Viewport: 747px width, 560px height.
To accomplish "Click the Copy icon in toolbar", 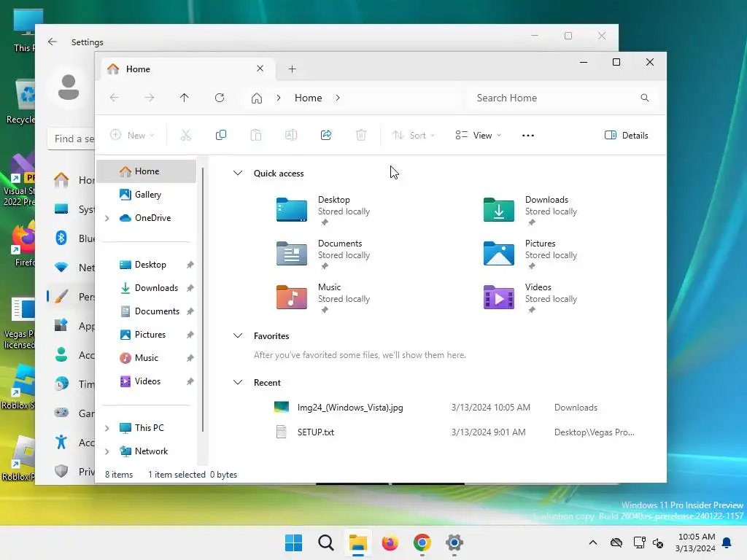I will coord(220,135).
